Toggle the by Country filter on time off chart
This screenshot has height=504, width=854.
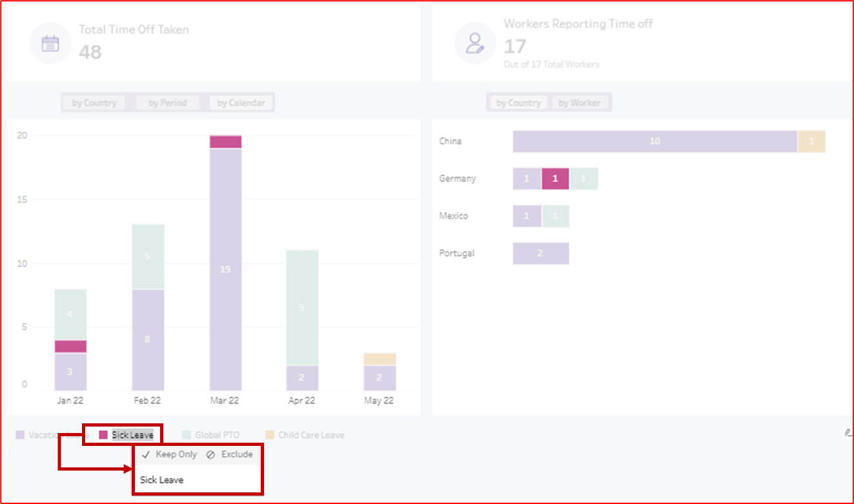pos(94,102)
